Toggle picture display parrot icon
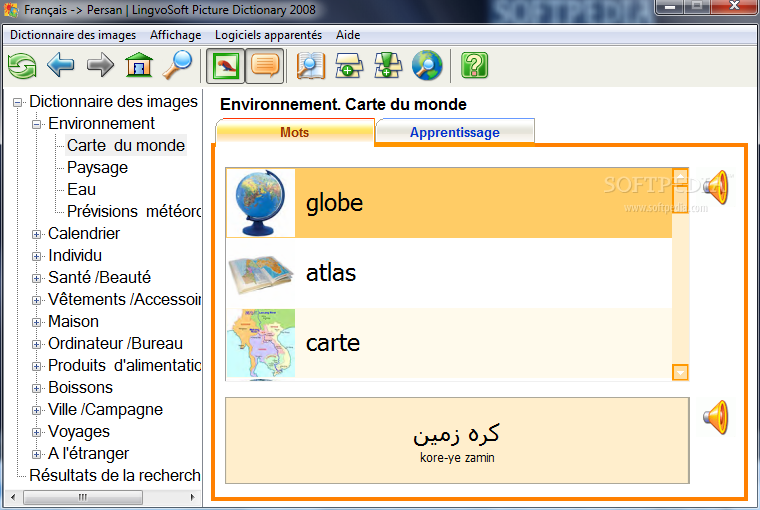This screenshot has height=510, width=760. click(225, 65)
